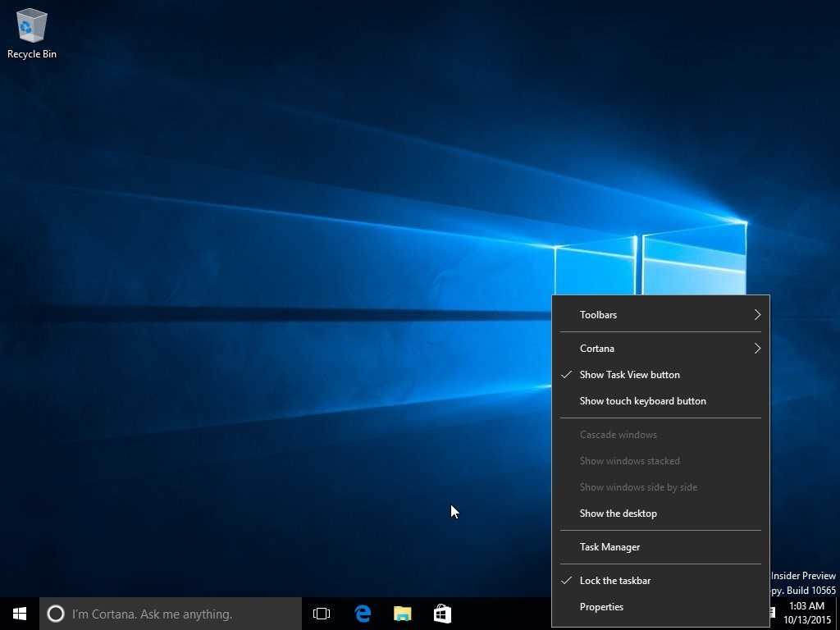Click Show windows stacked entry
Image resolution: width=840 pixels, height=630 pixels.
click(629, 461)
